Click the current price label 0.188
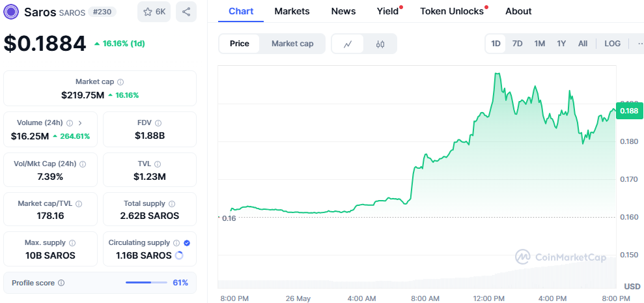The height and width of the screenshot is (303, 644). (629, 111)
